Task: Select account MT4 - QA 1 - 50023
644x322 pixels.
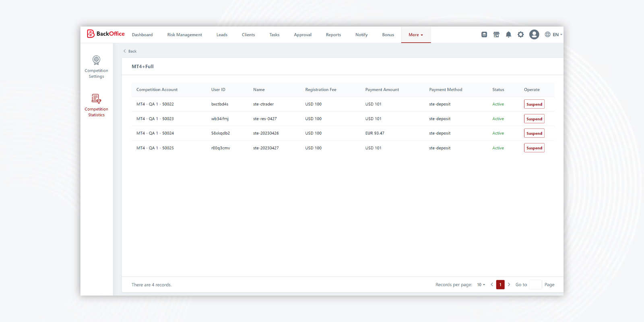Action: click(155, 119)
